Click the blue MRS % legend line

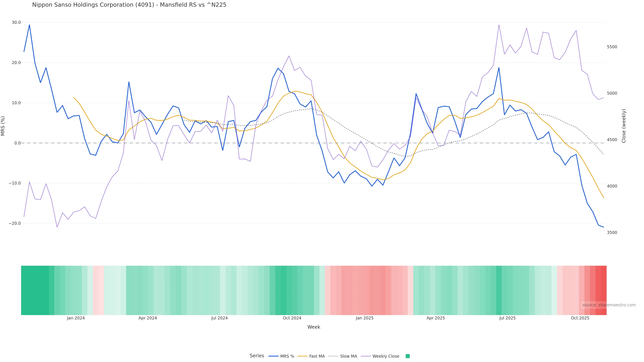coord(273,356)
